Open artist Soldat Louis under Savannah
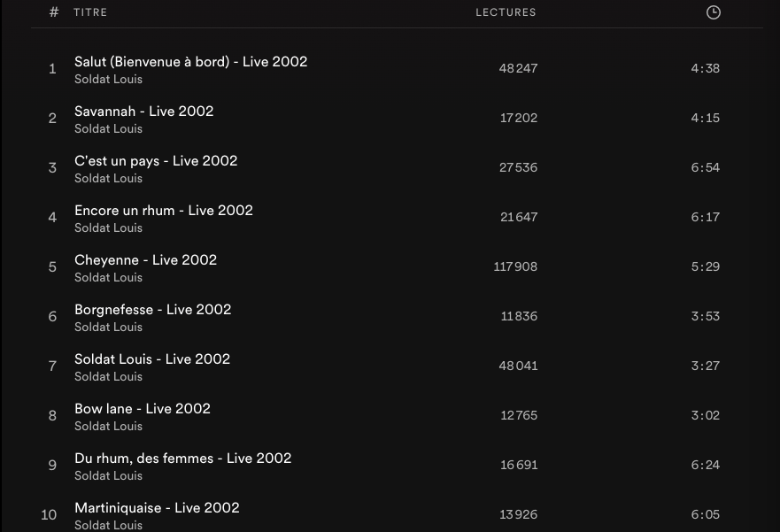Screen dimensions: 780x532 pos(108,129)
